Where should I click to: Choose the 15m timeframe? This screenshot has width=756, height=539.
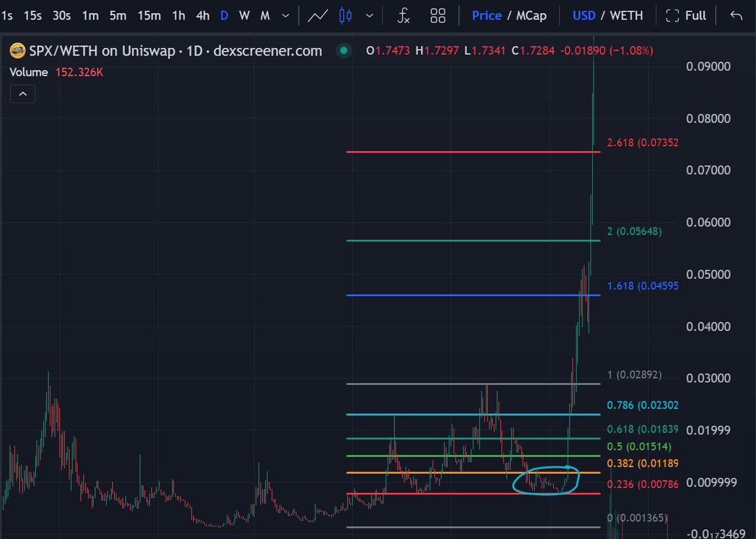149,15
